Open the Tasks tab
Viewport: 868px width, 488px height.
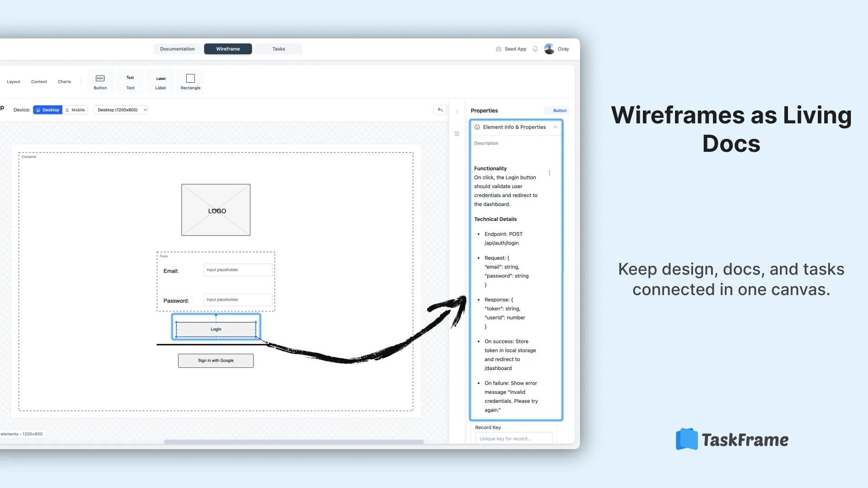(278, 49)
